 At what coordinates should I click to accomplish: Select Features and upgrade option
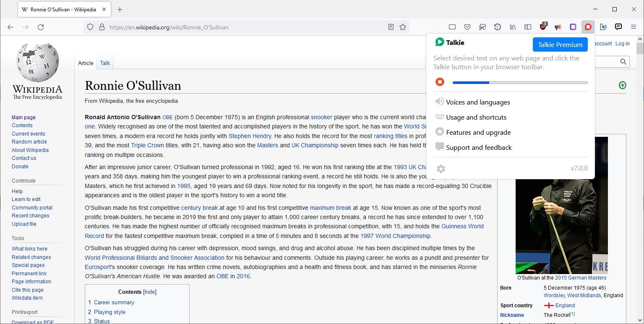478,132
